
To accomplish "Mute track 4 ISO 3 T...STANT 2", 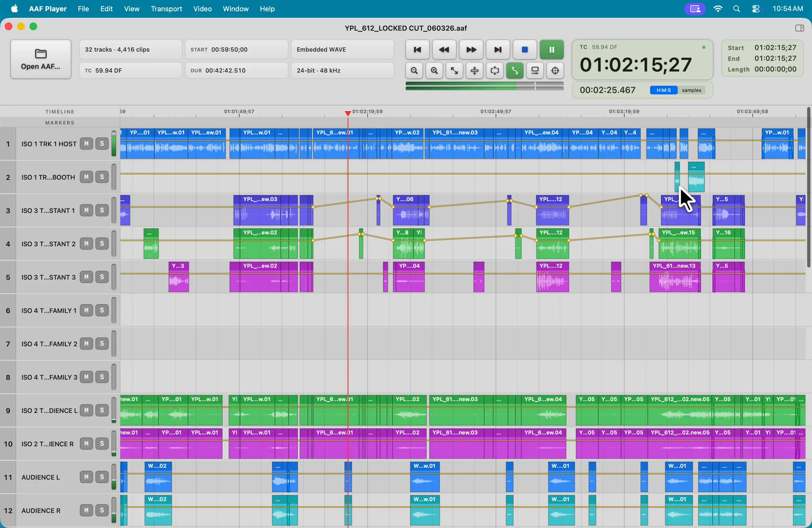I will click(x=86, y=244).
